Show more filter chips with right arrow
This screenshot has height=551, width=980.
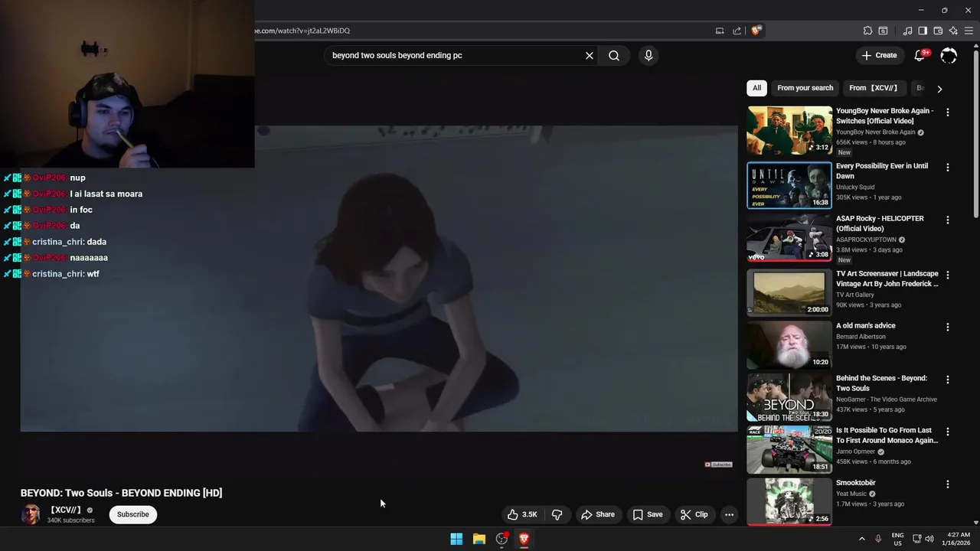click(939, 89)
